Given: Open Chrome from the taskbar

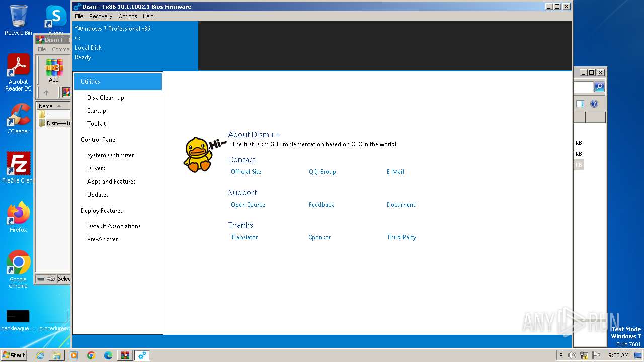Looking at the screenshot, I should tap(91, 355).
